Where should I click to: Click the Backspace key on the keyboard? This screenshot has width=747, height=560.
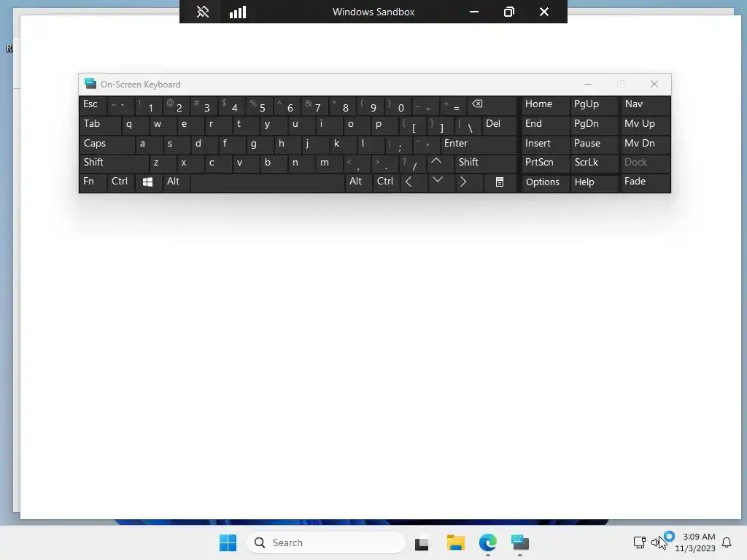[492, 105]
